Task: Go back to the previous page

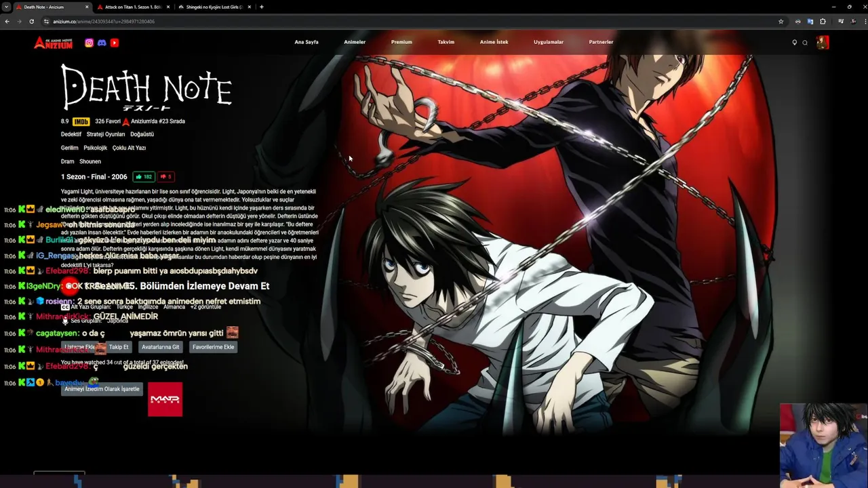Action: (7, 22)
